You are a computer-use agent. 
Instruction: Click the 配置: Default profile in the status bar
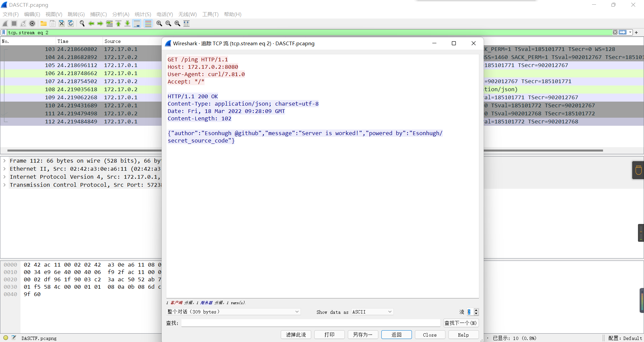[x=625, y=338]
